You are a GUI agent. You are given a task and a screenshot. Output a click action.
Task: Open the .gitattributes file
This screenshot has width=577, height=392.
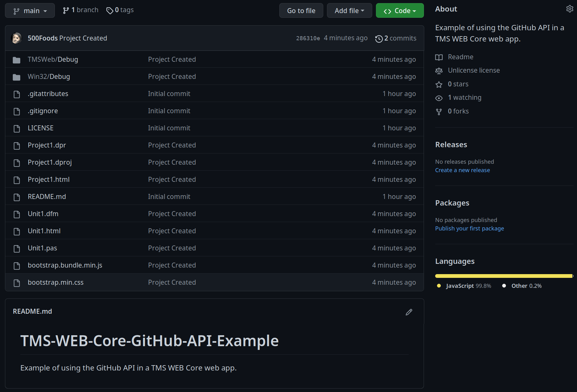pos(48,94)
